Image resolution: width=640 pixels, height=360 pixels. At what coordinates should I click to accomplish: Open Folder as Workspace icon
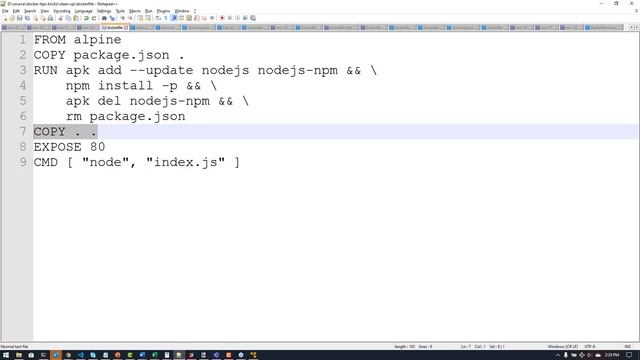[x=204, y=18]
